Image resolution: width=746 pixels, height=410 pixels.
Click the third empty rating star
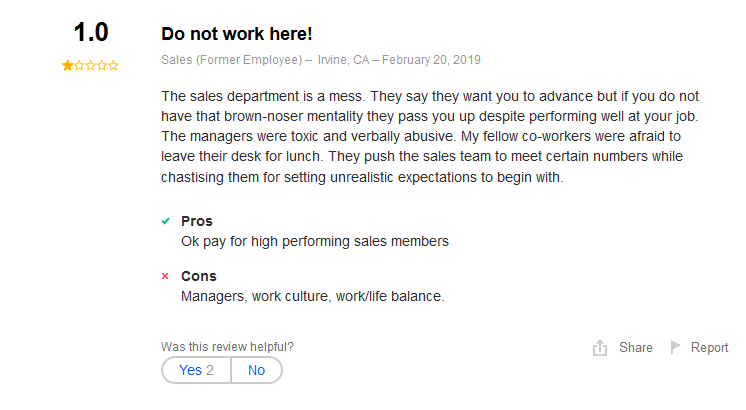tap(90, 65)
